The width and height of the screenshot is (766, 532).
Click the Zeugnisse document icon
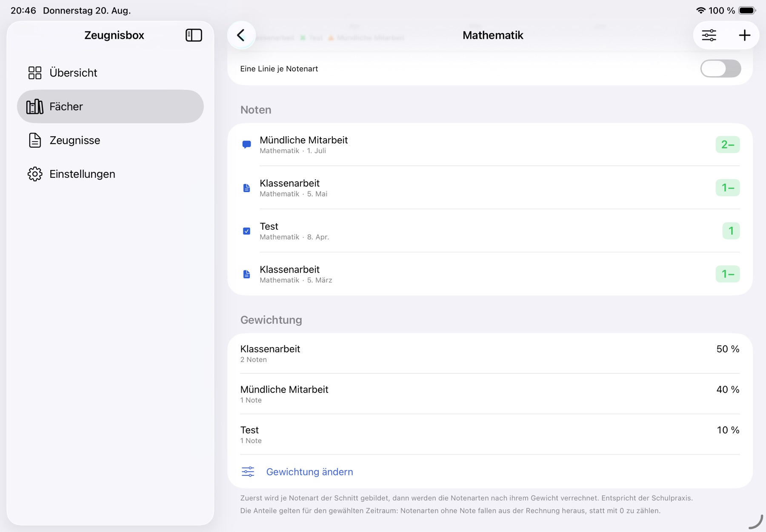(x=35, y=140)
